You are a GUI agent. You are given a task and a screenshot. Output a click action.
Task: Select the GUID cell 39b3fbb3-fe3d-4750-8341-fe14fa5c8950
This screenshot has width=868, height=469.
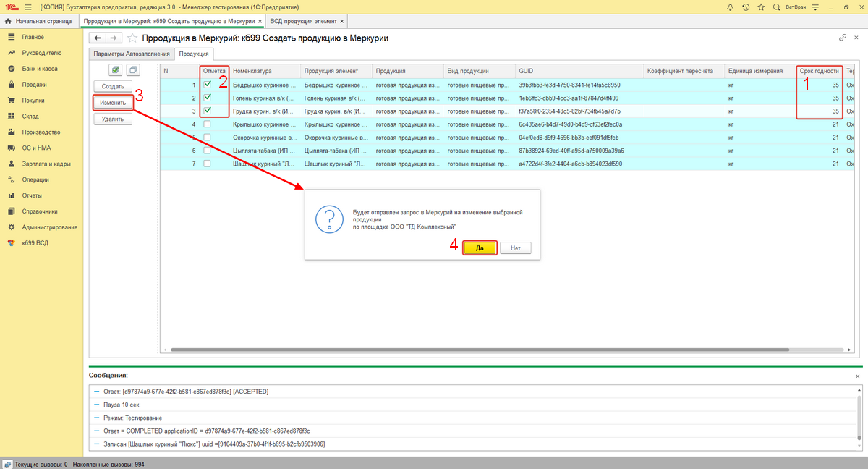tap(580, 85)
